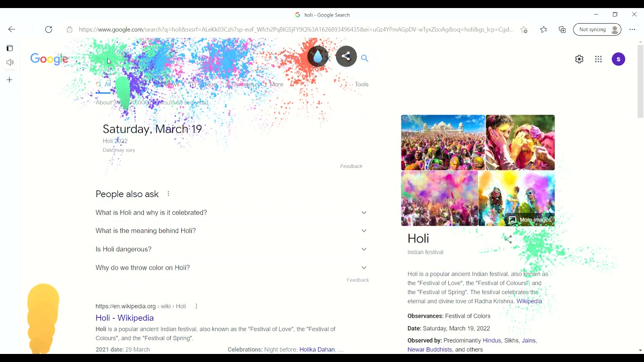Open the browser Settings and more menu
The width and height of the screenshot is (644, 362).
tap(632, 30)
